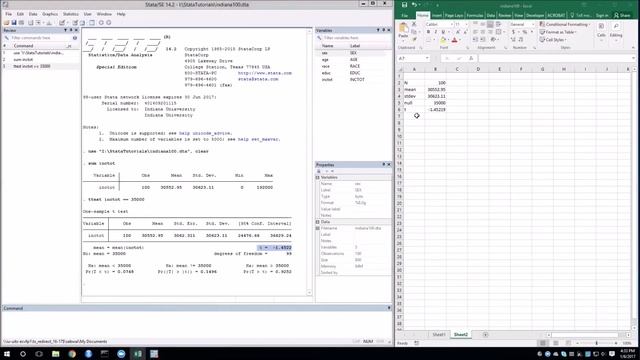
Task: Click the Excel zoom slider
Action: 596,343
